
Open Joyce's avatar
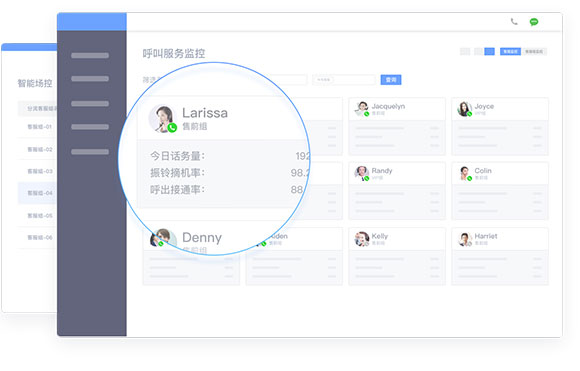464,108
